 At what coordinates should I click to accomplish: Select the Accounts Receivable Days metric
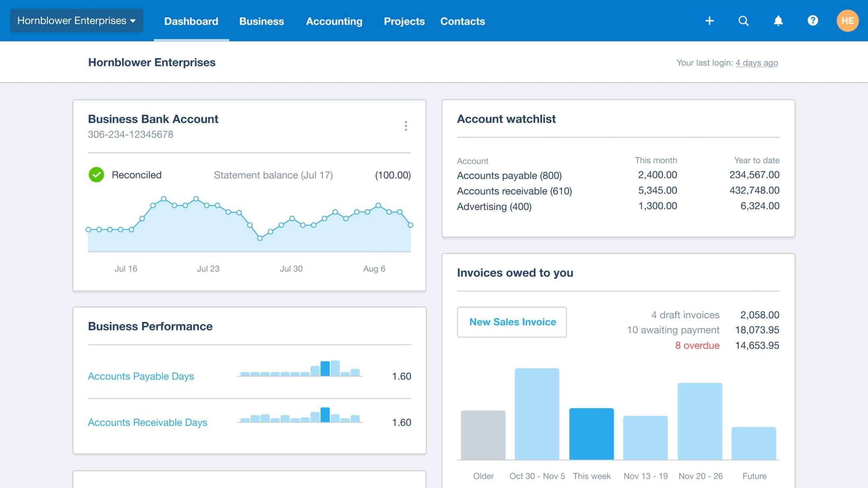[x=147, y=423]
